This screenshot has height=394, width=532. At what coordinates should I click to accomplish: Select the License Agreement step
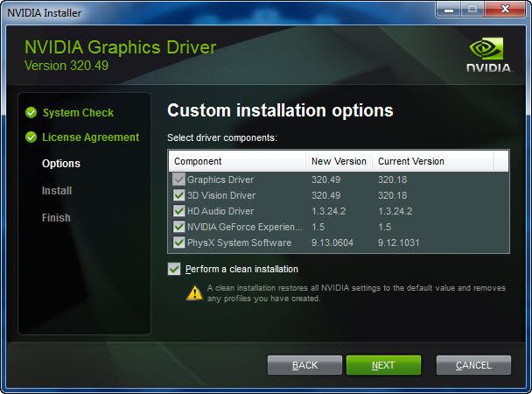pos(91,137)
